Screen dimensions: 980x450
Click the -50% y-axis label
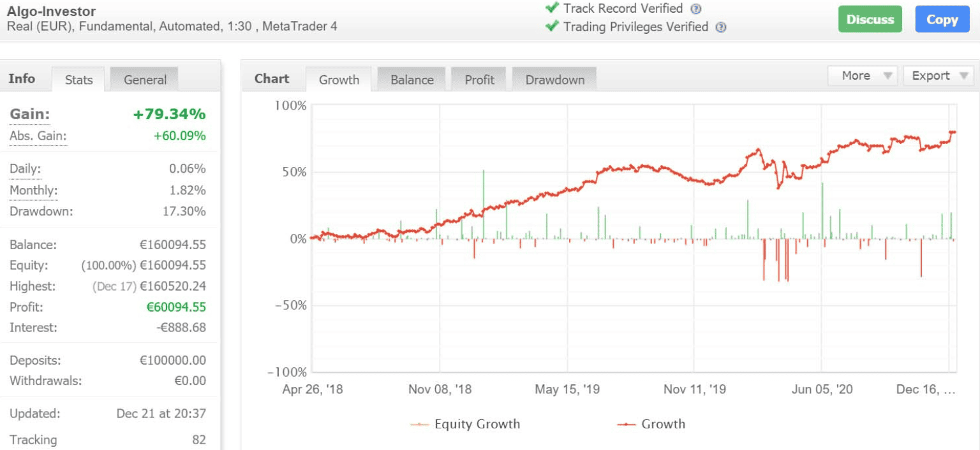(291, 305)
